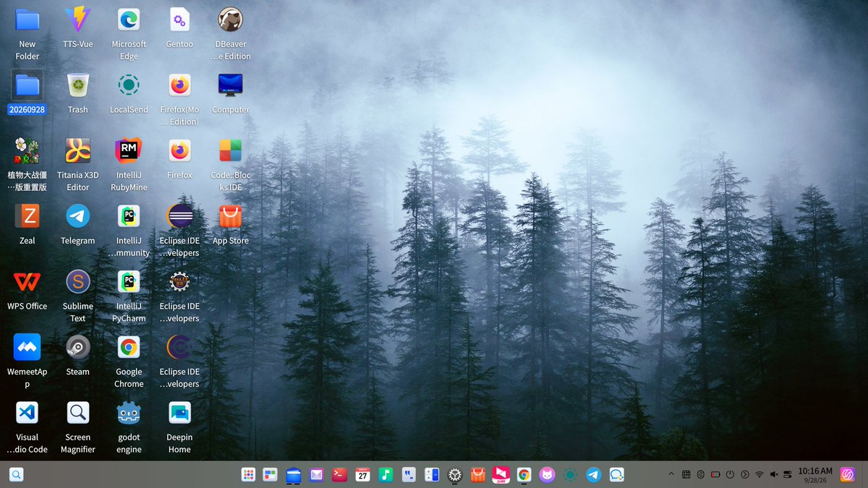Select the Sublime Text desktop icon
868x488 pixels.
[x=77, y=281]
